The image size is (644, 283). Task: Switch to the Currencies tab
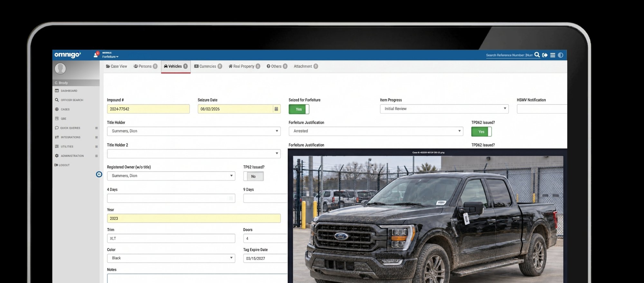pos(208,66)
